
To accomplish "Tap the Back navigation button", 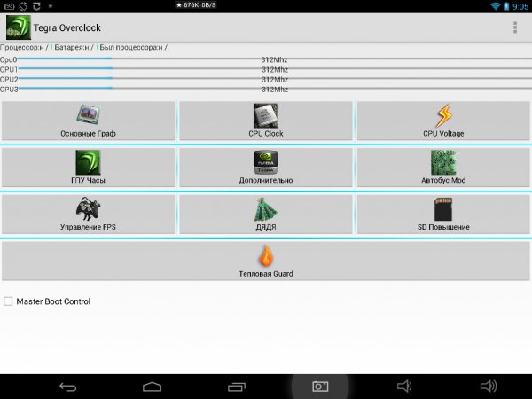I will pyautogui.click(x=68, y=387).
